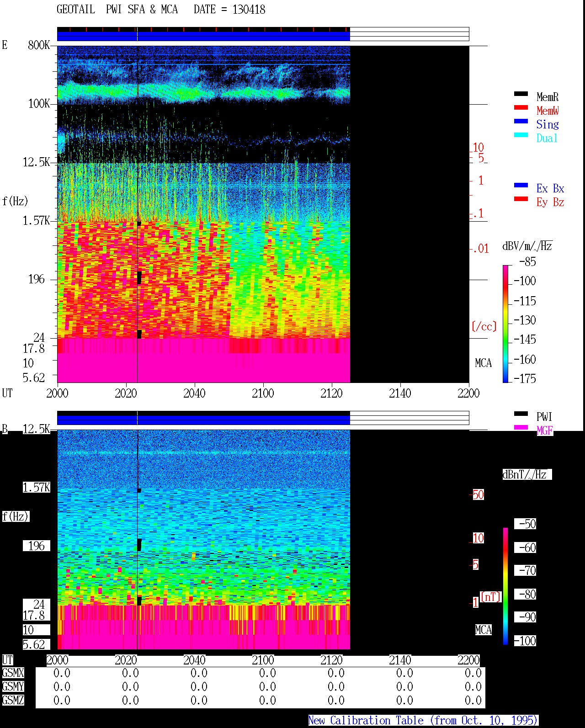The height and width of the screenshot is (728, 585).
Task: Click the 800K frequency axis label
Action: (39, 45)
